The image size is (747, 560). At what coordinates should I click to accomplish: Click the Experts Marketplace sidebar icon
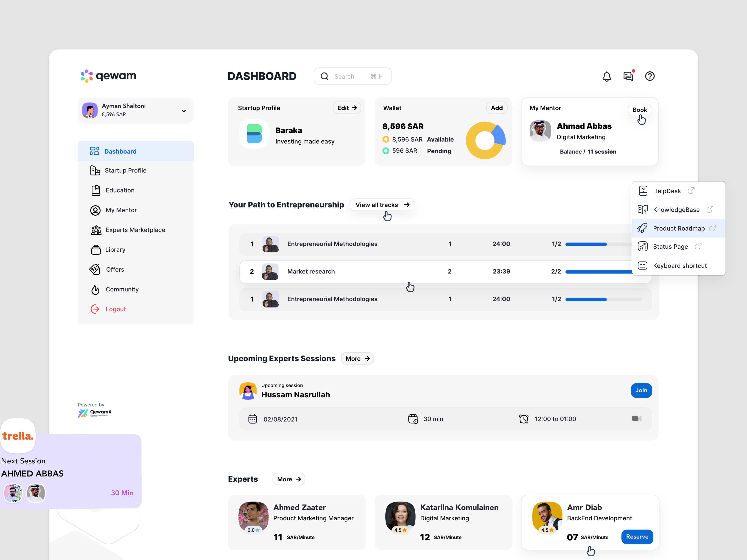click(96, 230)
